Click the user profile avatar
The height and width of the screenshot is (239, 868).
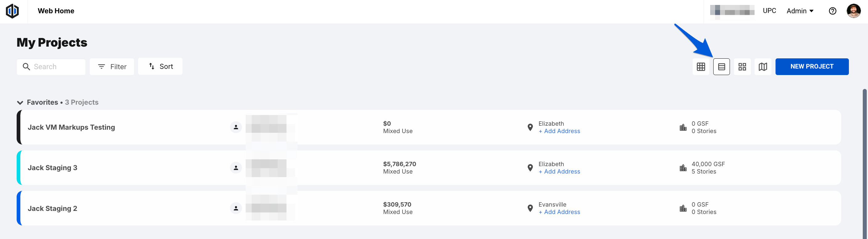tap(854, 11)
